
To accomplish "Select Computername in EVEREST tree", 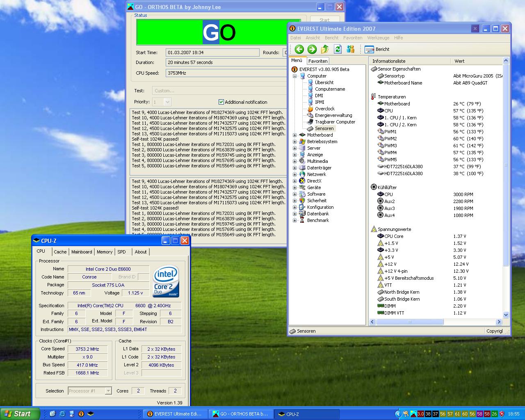I will click(330, 89).
